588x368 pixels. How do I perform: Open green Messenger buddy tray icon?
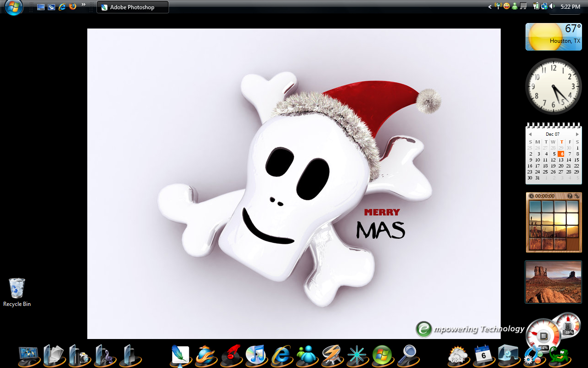pos(514,6)
